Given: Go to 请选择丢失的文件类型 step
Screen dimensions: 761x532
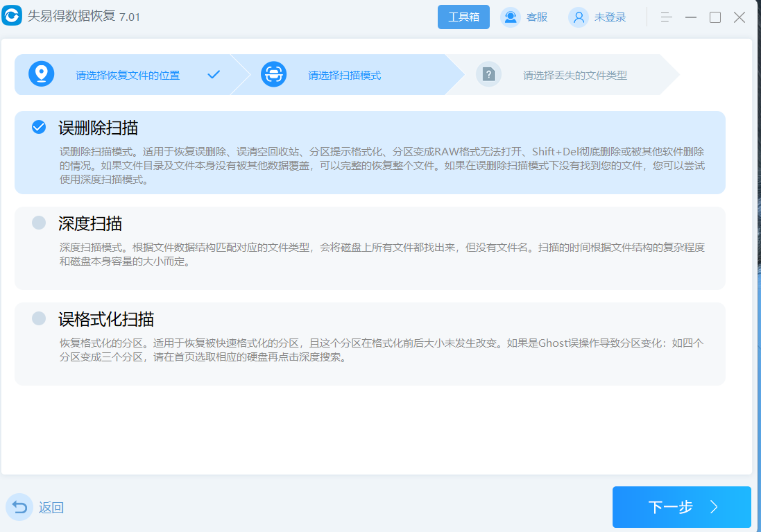Looking at the screenshot, I should [574, 75].
